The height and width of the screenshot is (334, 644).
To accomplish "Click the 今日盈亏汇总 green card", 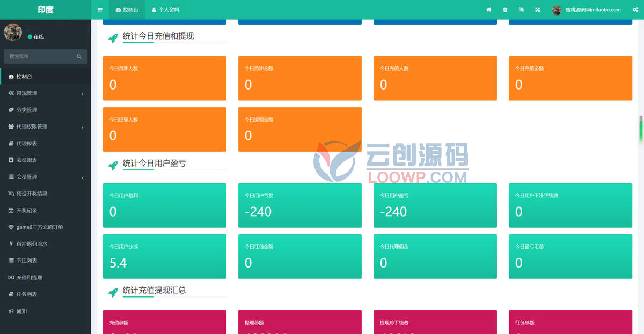I will coord(570,256).
